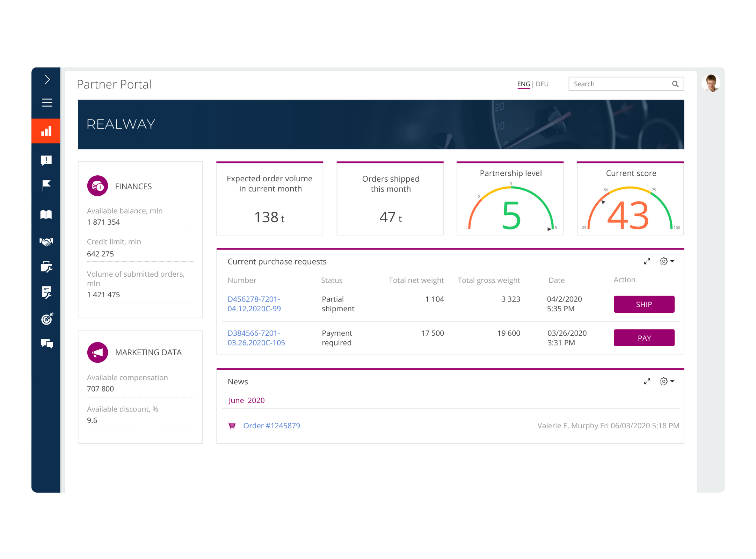The image size is (756, 559).
Task: Click the target goals icon in sidebar
Action: (x=46, y=319)
